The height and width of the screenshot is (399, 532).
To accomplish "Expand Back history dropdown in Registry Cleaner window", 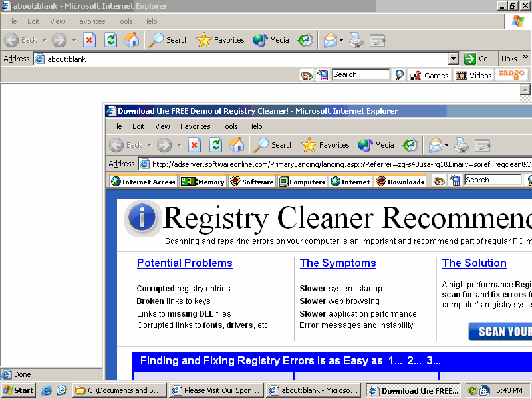I will tap(149, 146).
